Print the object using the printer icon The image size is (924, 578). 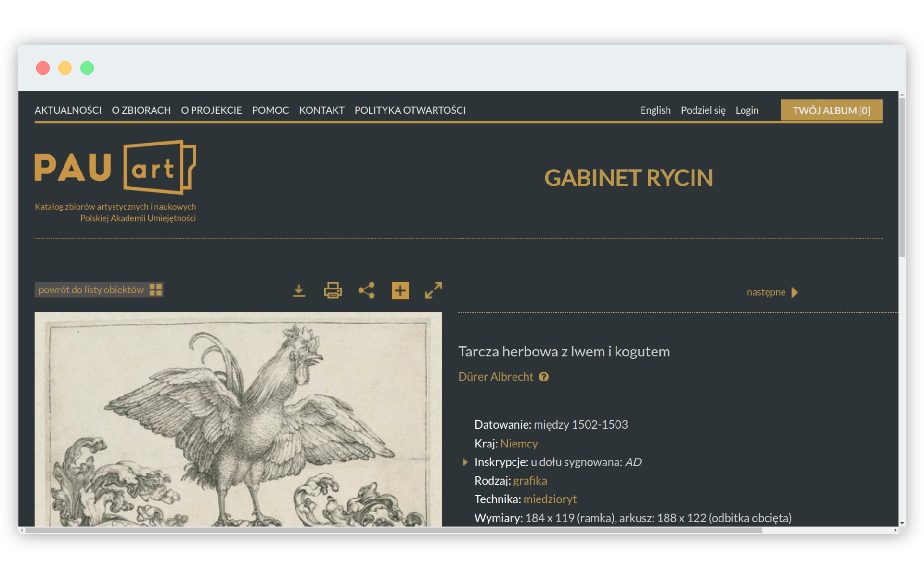coord(333,290)
